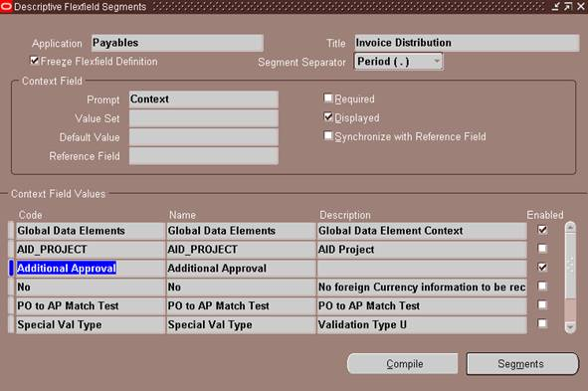This screenshot has height=391, width=588.
Task: Enable the Synchronize with Reference Field checkbox
Action: tap(327, 135)
